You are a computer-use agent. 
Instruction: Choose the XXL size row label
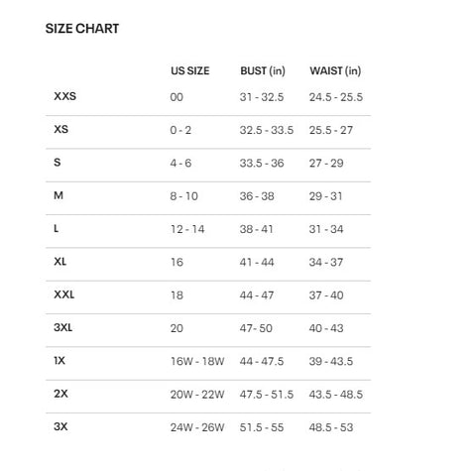(64, 294)
